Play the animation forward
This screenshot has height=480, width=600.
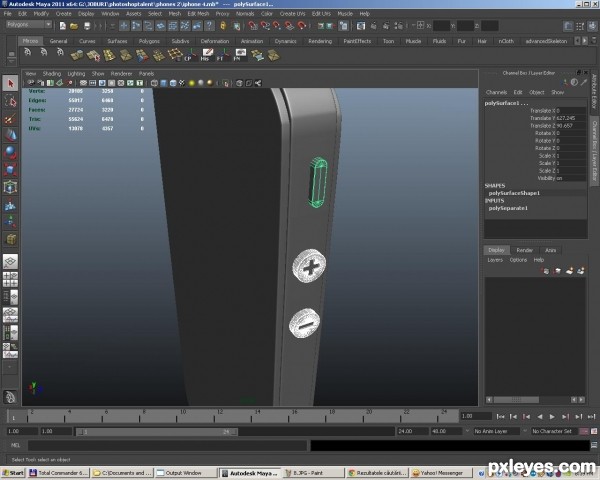tap(552, 416)
